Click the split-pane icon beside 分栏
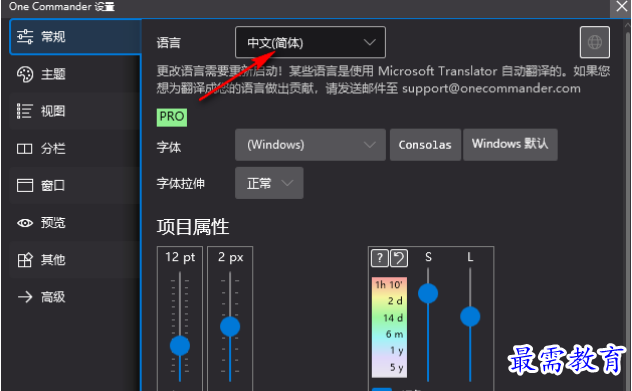This screenshot has height=391, width=632. point(25,149)
